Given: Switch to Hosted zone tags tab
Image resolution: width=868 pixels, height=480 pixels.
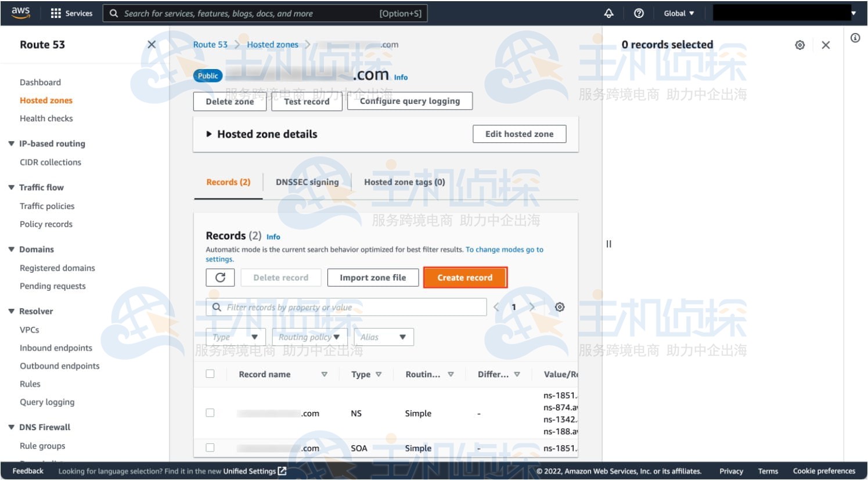Looking at the screenshot, I should tap(404, 182).
